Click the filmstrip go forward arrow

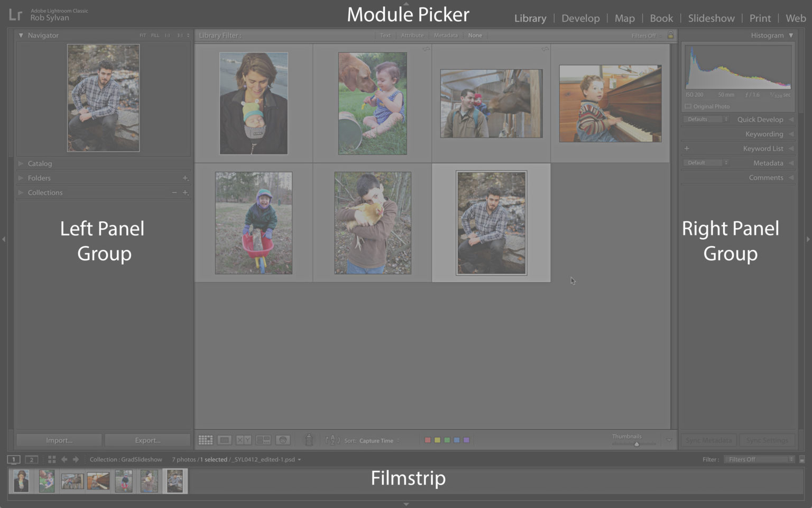click(x=76, y=459)
